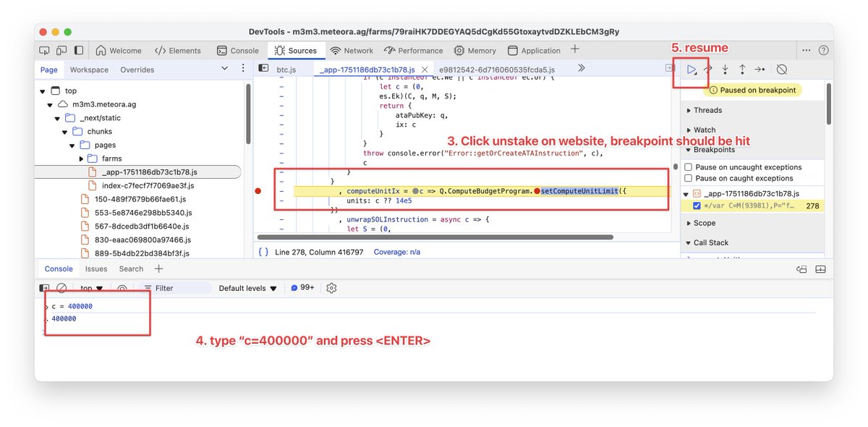Toggle device emulation icon
The height and width of the screenshot is (427, 868).
[x=61, y=51]
